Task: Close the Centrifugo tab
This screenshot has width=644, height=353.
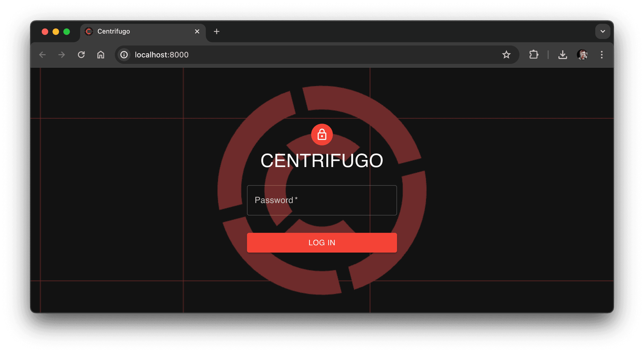Action: pyautogui.click(x=197, y=31)
